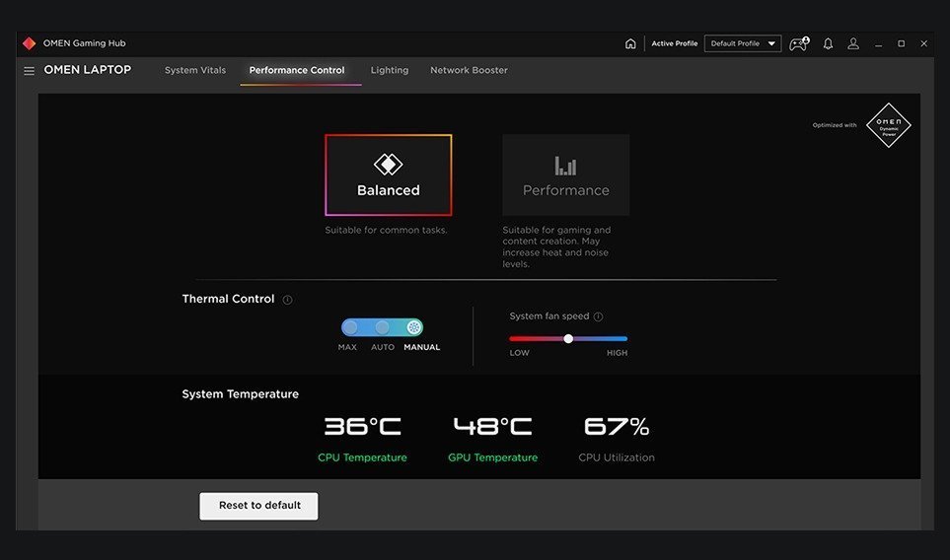
Task: Click the OMEN Dynamic Power diamond badge
Action: [x=888, y=125]
